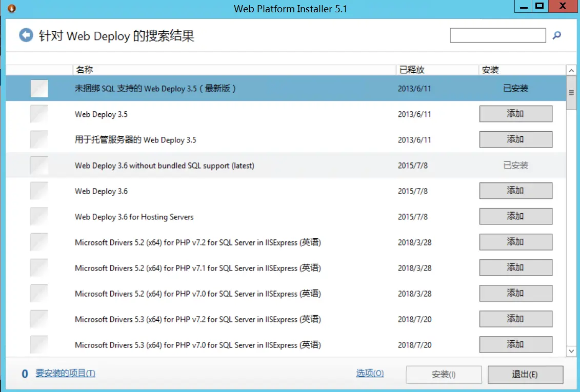Image resolution: width=580 pixels, height=392 pixels.
Task: Click 2015/7/8 date of Web Deploy 3.6 row
Action: [x=413, y=191]
